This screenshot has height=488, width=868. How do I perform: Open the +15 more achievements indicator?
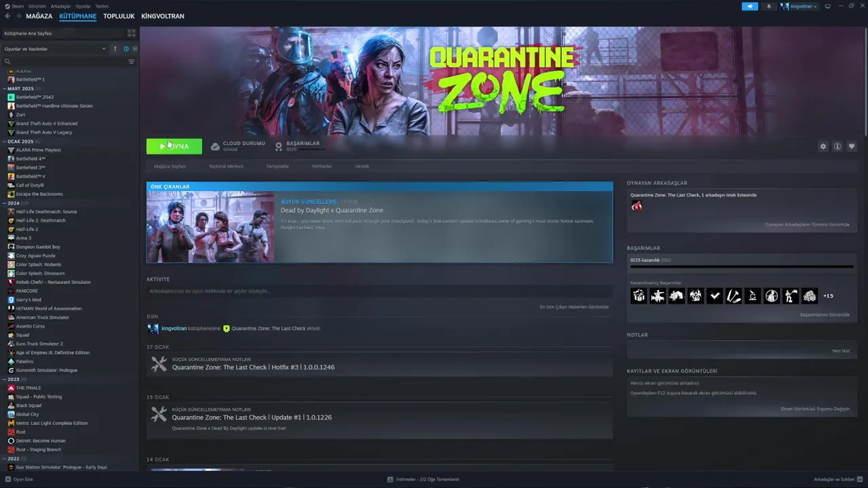[x=828, y=296]
